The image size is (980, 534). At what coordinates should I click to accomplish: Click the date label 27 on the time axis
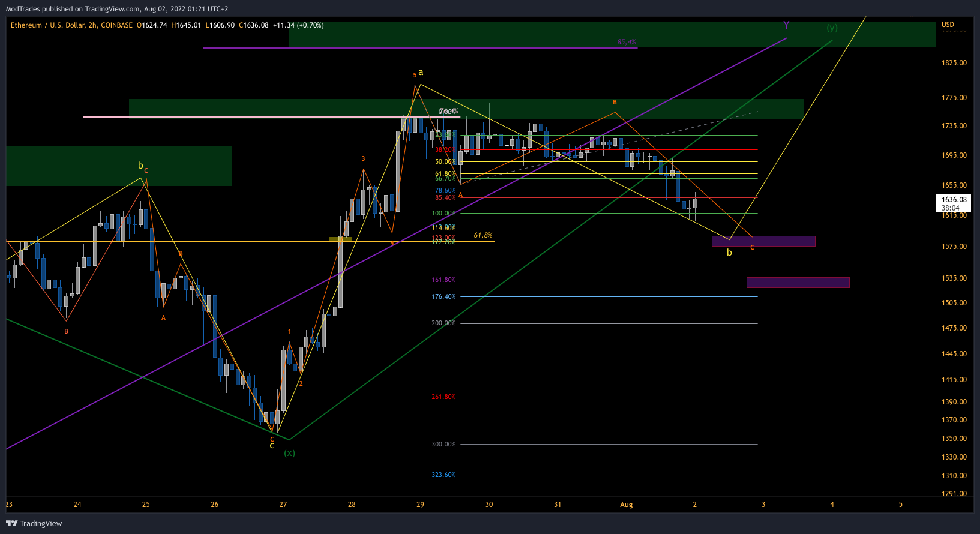[x=283, y=505]
